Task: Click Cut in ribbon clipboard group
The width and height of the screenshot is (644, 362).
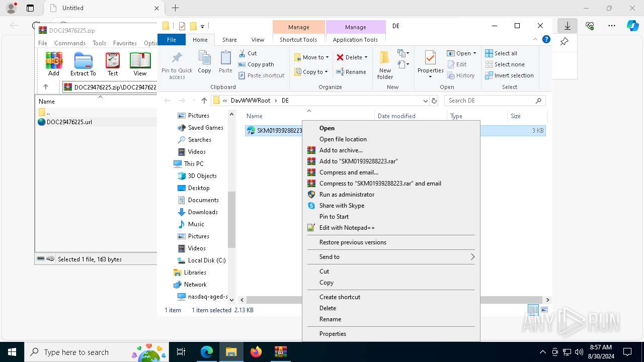Action: click(248, 53)
